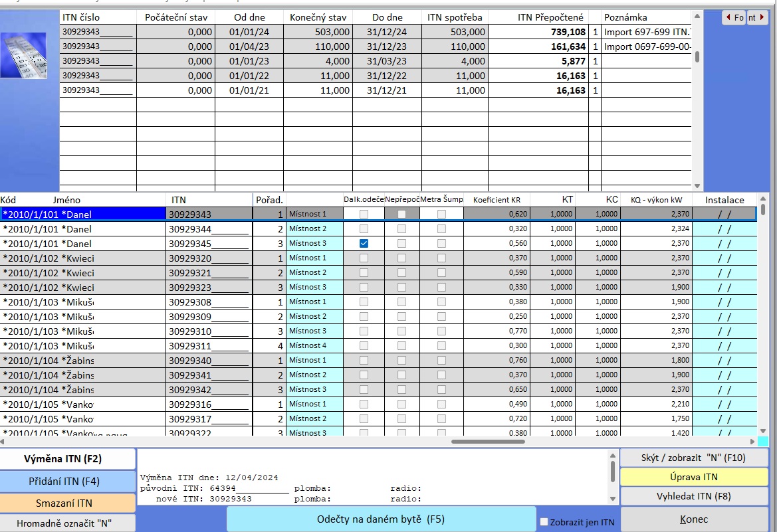Screen dimensions: 777x532
Task: Check Metra Šumperk box for ITN 30929344
Action: [x=441, y=228]
